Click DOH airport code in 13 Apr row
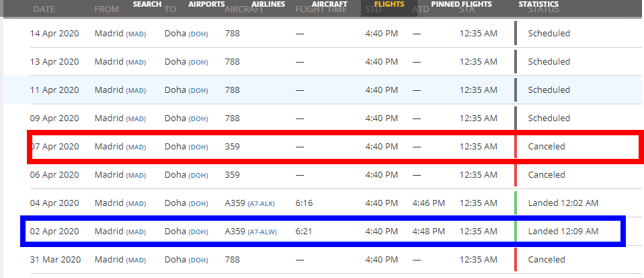 pos(198,63)
